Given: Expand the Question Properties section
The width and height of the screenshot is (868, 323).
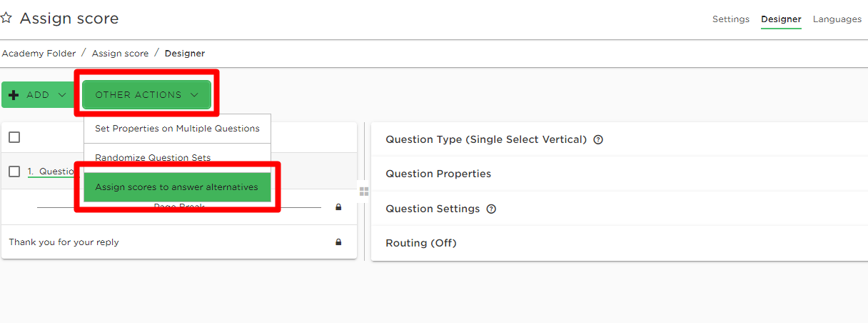Looking at the screenshot, I should pos(620,174).
